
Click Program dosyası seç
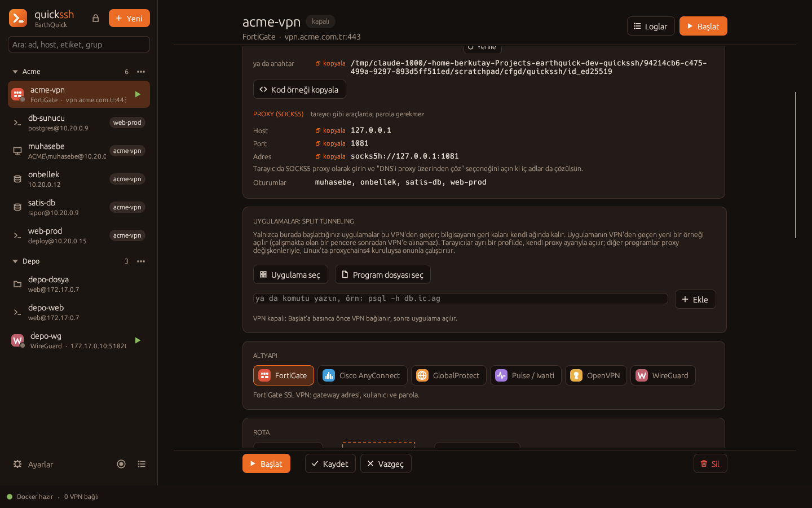(383, 274)
